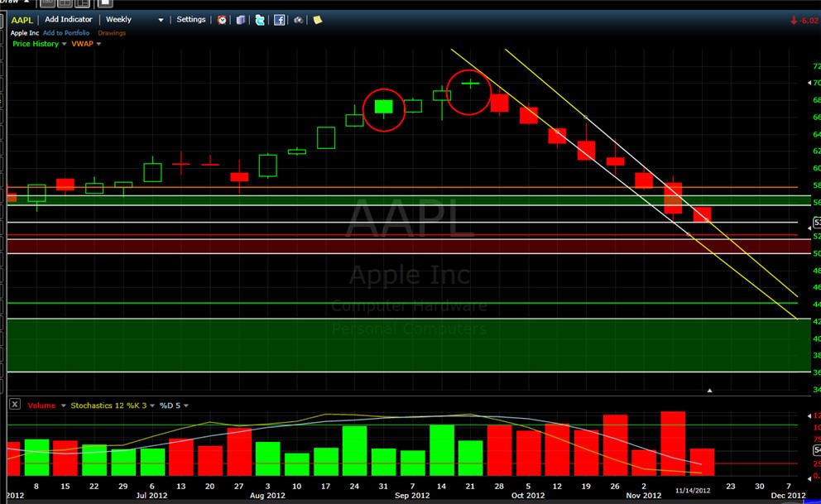This screenshot has width=821, height=504.
Task: Click the green volume bar above date 24
Action: pos(354,450)
